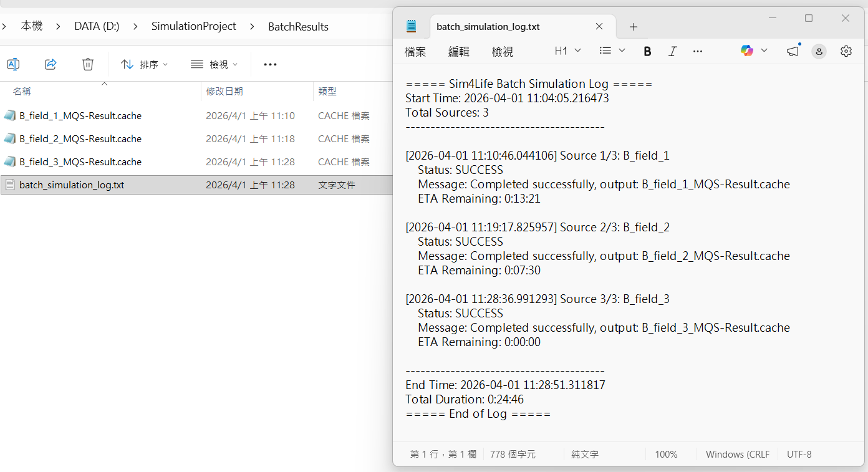Close the batch_simulation_log.txt tab
This screenshot has height=472, width=868.
(599, 26)
